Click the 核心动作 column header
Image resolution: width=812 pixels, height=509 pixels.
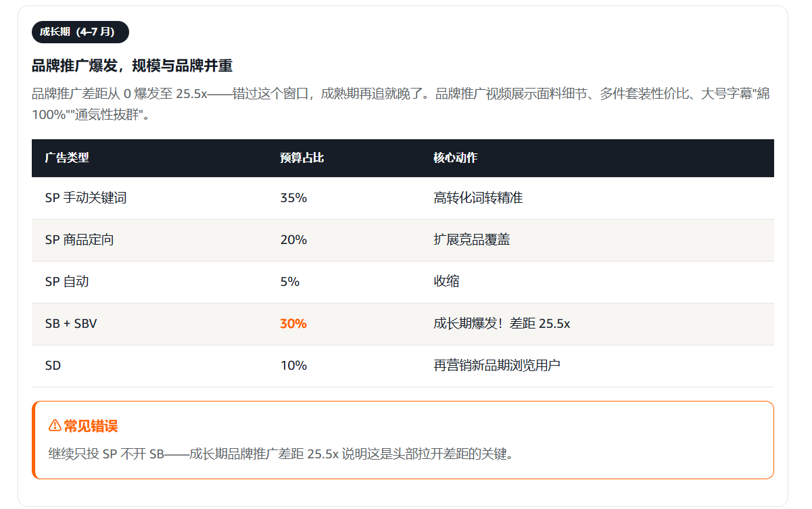point(456,157)
